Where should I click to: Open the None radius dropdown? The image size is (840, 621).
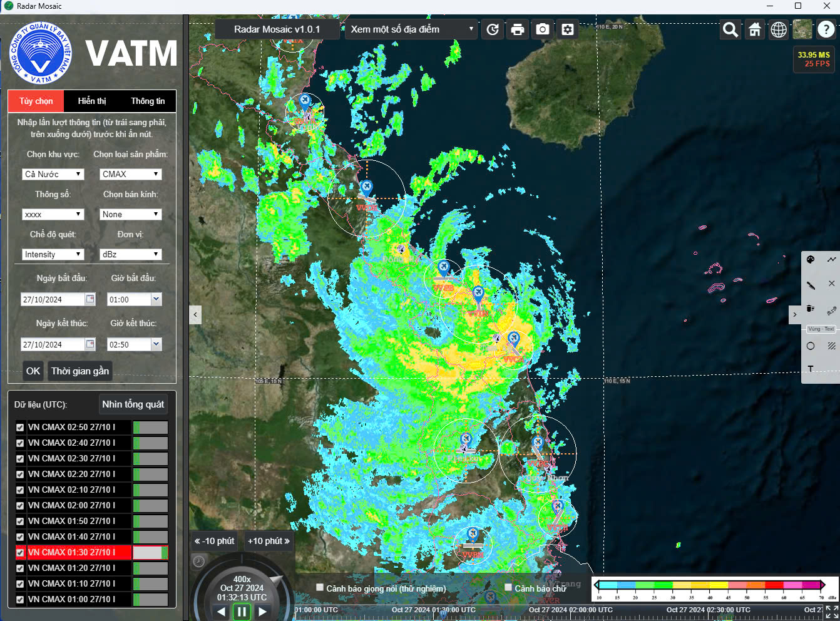coord(130,214)
